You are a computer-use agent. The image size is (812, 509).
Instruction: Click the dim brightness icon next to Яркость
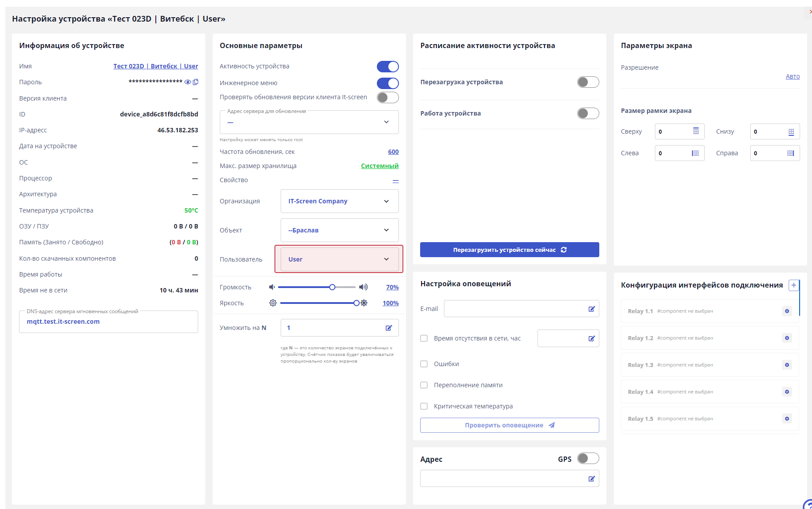(273, 303)
